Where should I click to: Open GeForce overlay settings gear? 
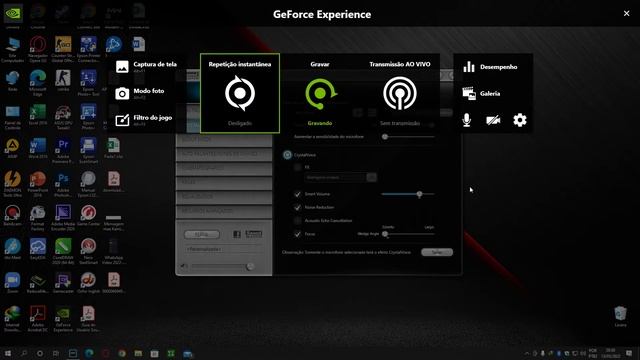point(520,120)
